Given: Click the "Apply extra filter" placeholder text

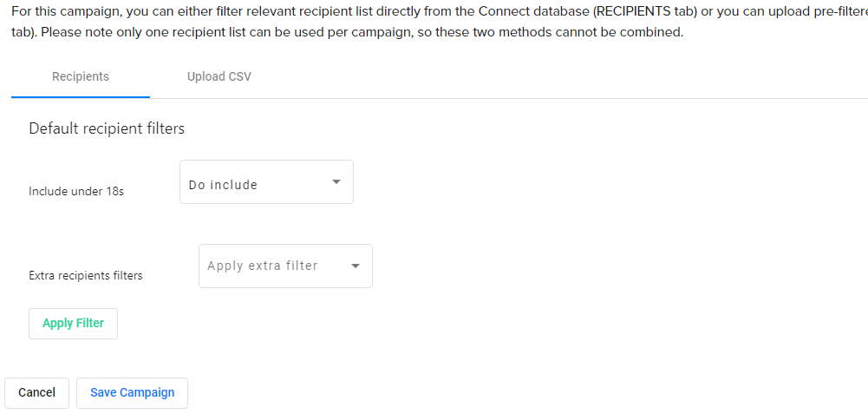Looking at the screenshot, I should coord(263,266).
